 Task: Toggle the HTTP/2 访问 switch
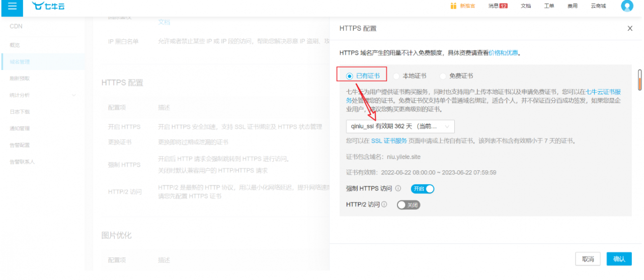[x=408, y=205]
